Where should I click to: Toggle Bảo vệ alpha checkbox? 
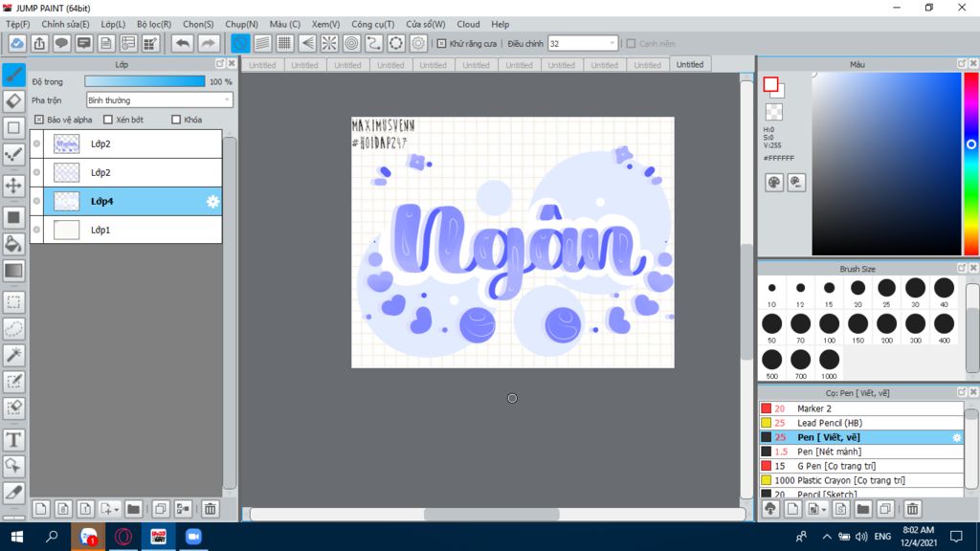[39, 120]
